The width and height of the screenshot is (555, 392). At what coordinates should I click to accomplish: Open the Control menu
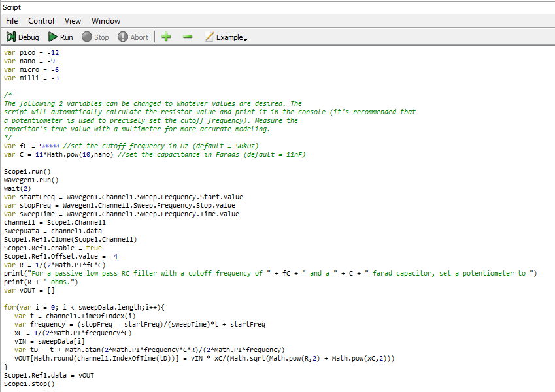point(41,21)
